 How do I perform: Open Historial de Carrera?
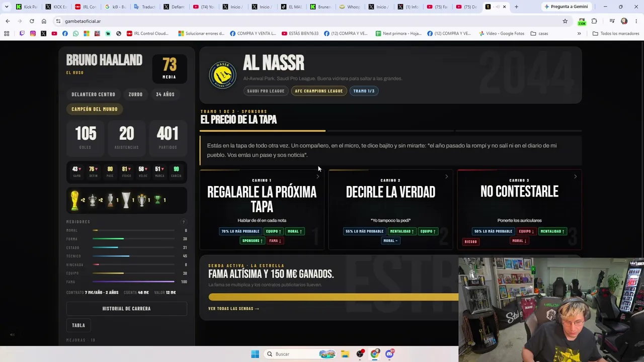[126, 309]
